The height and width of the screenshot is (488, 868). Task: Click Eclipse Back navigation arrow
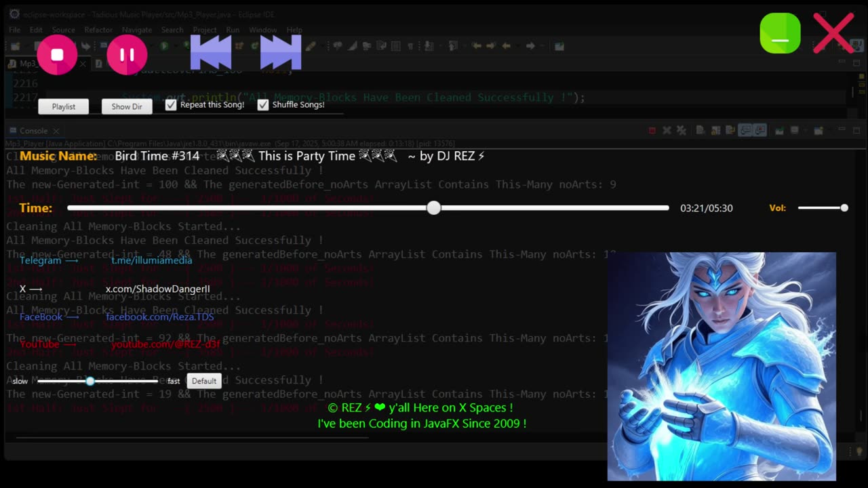point(505,46)
